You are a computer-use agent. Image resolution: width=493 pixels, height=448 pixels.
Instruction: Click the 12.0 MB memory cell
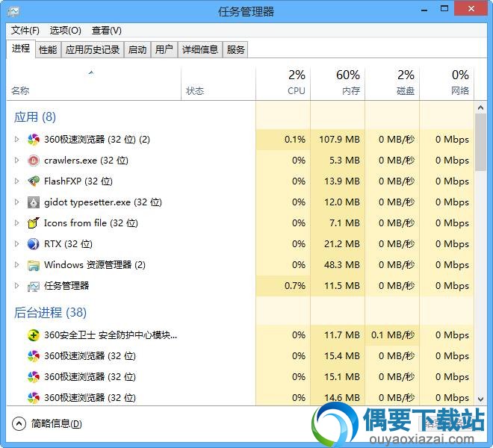click(x=338, y=202)
